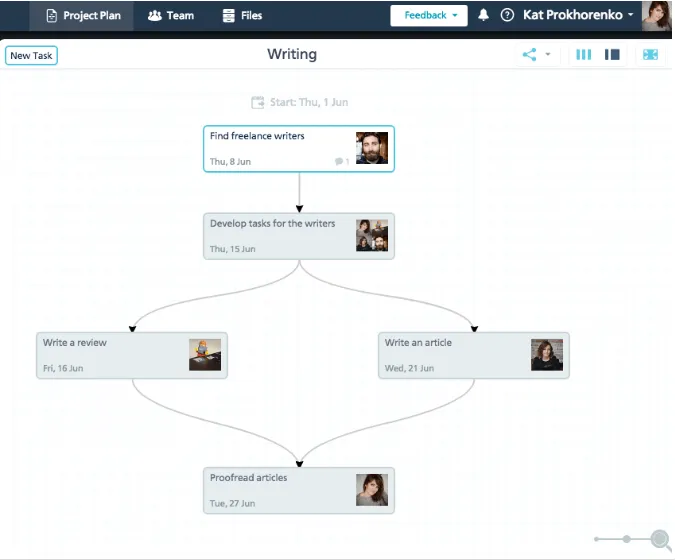This screenshot has height=560, width=675.
Task: Click the Thu, 8 Jun due date
Action: coord(230,162)
